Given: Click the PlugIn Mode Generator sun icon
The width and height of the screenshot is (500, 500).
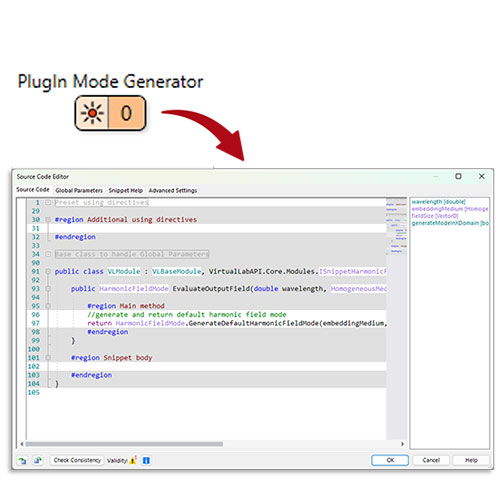Looking at the screenshot, I should click(92, 113).
